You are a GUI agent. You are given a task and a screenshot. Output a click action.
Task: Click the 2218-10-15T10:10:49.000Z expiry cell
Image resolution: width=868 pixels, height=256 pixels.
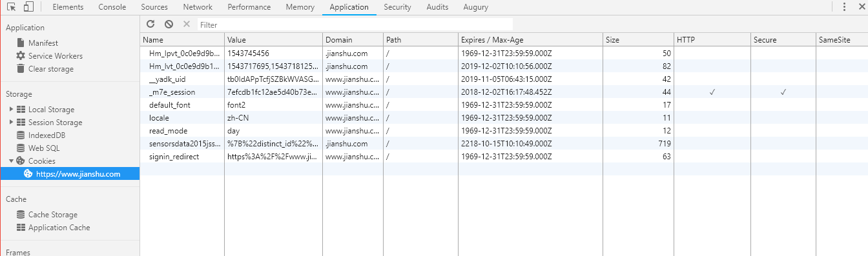click(x=530, y=144)
